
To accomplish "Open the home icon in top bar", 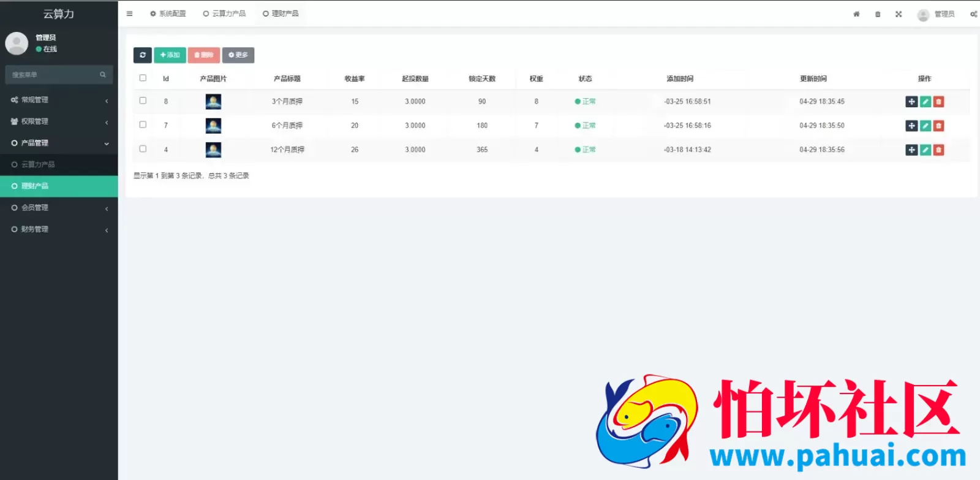I will [856, 14].
